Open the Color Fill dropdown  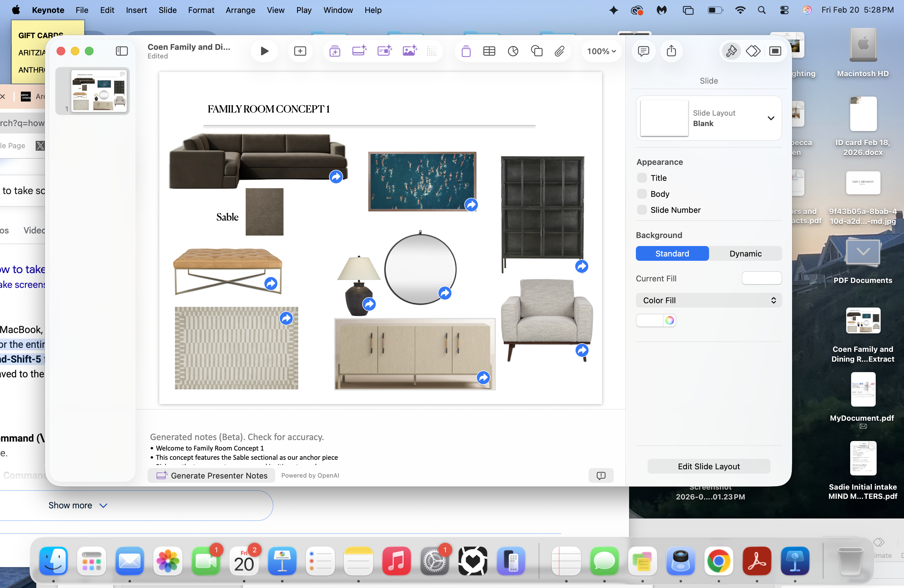[708, 300]
